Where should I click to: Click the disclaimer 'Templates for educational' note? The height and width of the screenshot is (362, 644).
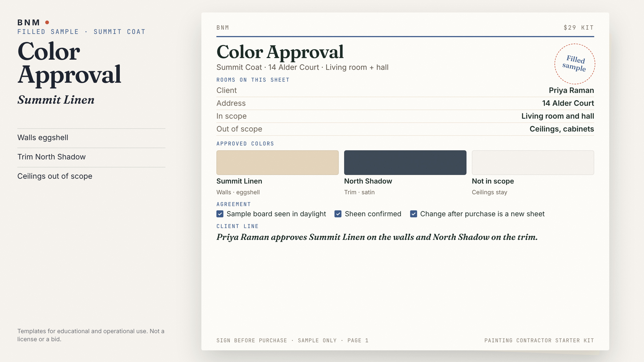(91, 335)
